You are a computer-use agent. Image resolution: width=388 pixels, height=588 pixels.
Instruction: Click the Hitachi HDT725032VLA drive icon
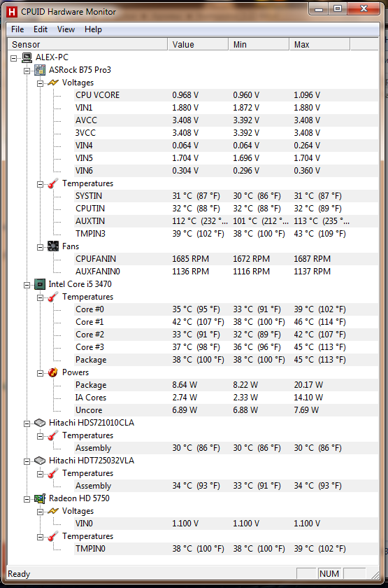[40, 461]
